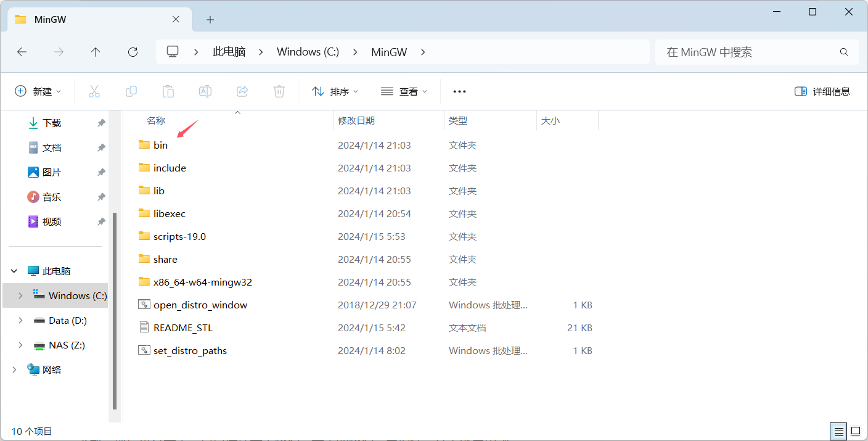Click chevron after Windows (C:) breadcrumb
This screenshot has width=868, height=441.
[x=355, y=52]
